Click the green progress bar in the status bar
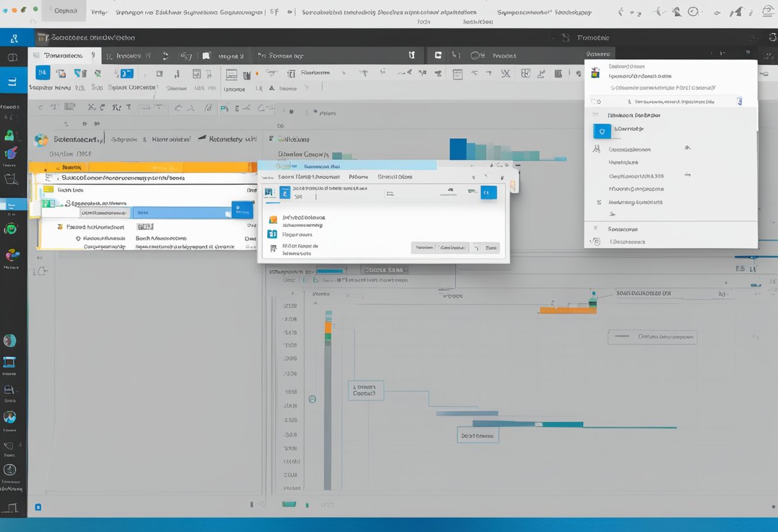The height and width of the screenshot is (532, 778). (289, 505)
